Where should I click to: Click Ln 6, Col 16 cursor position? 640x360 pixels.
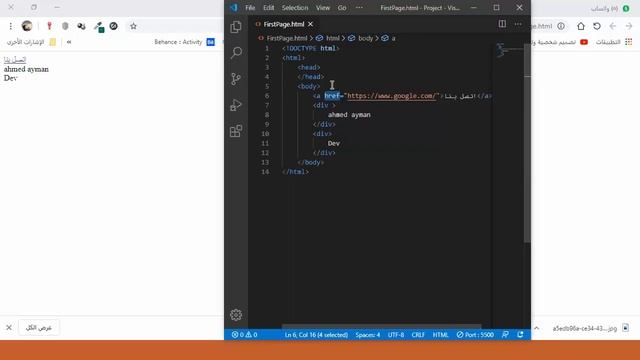tap(316, 335)
